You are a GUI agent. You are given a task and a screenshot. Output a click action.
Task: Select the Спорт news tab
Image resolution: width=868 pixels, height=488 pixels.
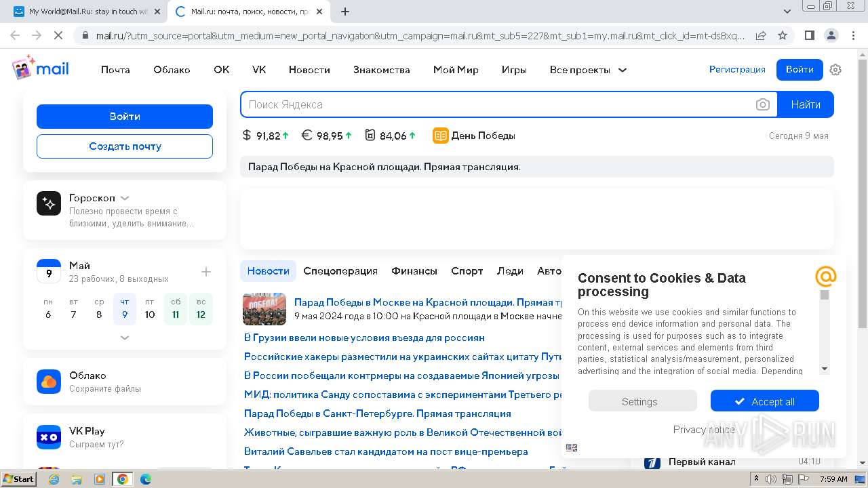(467, 271)
